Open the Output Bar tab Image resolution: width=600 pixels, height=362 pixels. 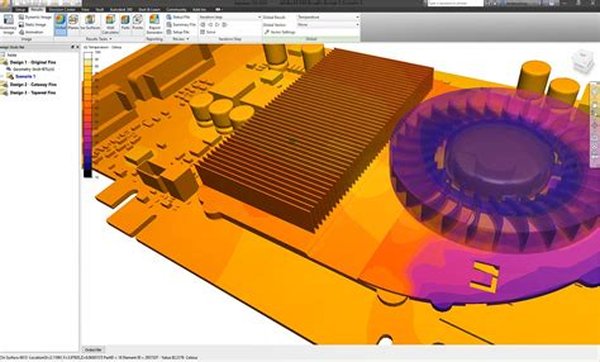pos(93,350)
